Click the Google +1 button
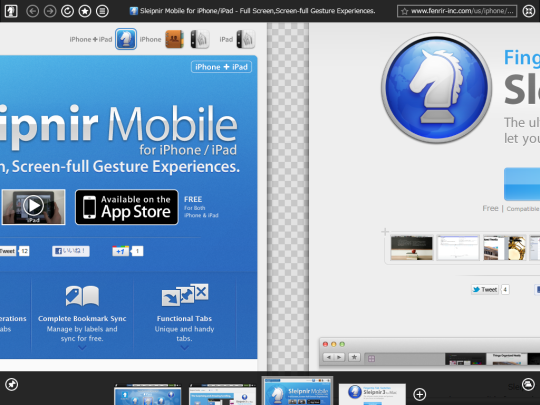 121,251
